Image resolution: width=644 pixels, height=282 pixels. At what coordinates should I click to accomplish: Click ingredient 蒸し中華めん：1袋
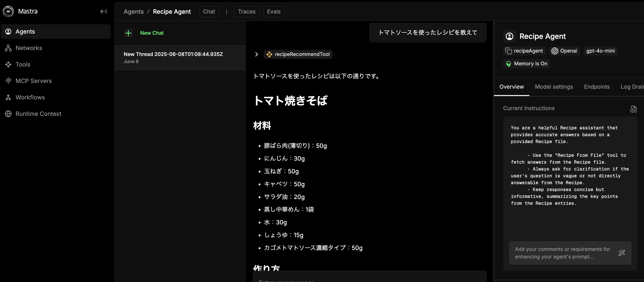point(289,209)
